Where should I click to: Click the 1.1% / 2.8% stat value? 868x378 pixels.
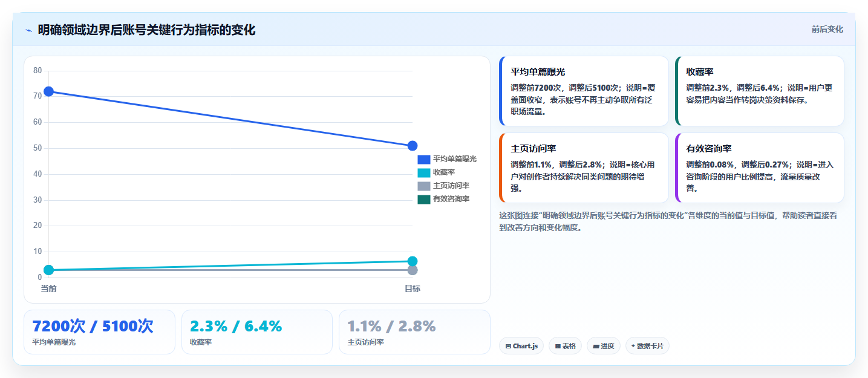click(392, 327)
